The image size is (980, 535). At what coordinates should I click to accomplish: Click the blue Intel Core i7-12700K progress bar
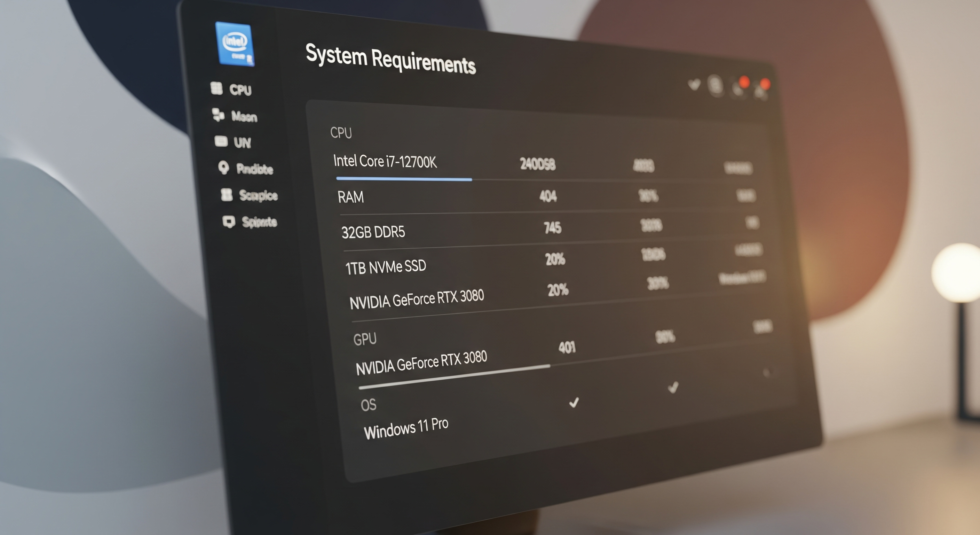click(404, 178)
